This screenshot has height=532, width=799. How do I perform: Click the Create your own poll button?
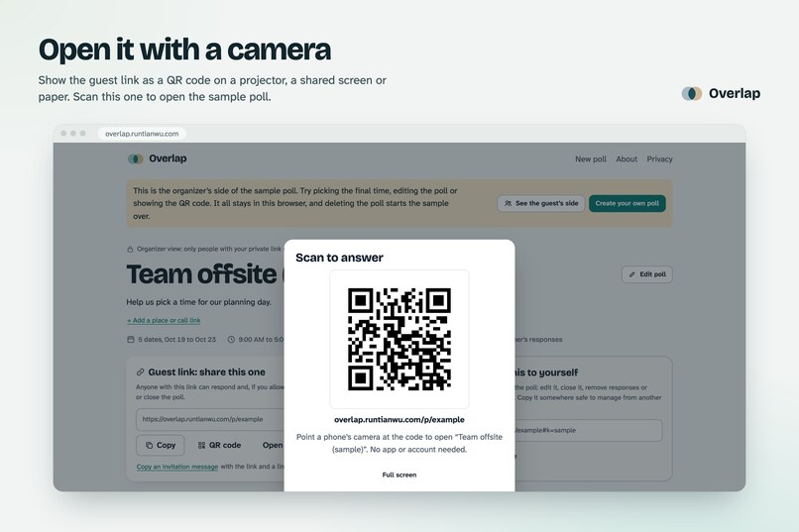click(x=627, y=203)
